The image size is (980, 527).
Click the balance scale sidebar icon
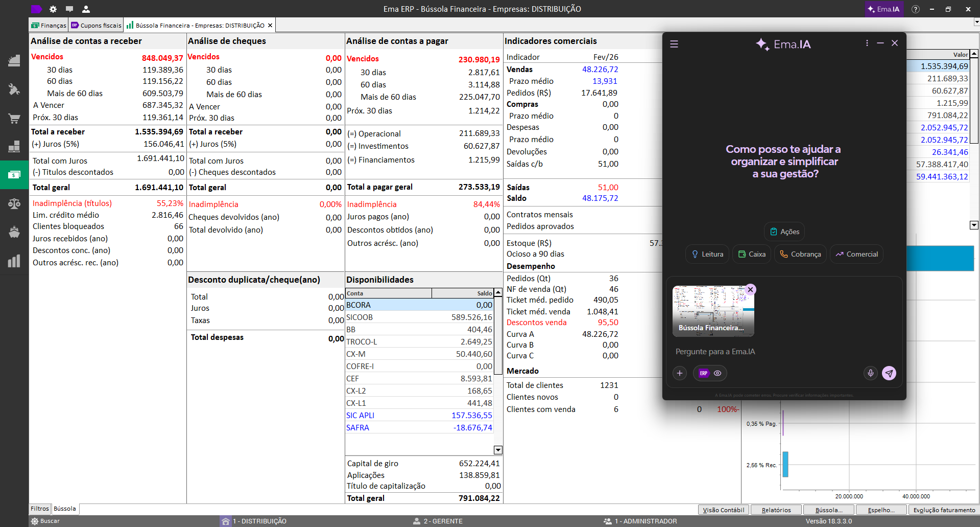(14, 204)
